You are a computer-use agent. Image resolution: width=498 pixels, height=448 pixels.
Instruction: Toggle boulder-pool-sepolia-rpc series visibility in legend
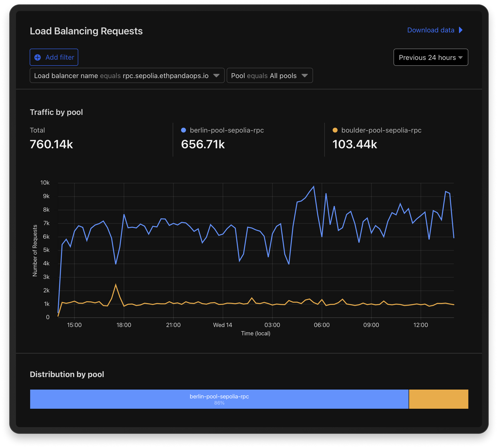[x=381, y=130]
